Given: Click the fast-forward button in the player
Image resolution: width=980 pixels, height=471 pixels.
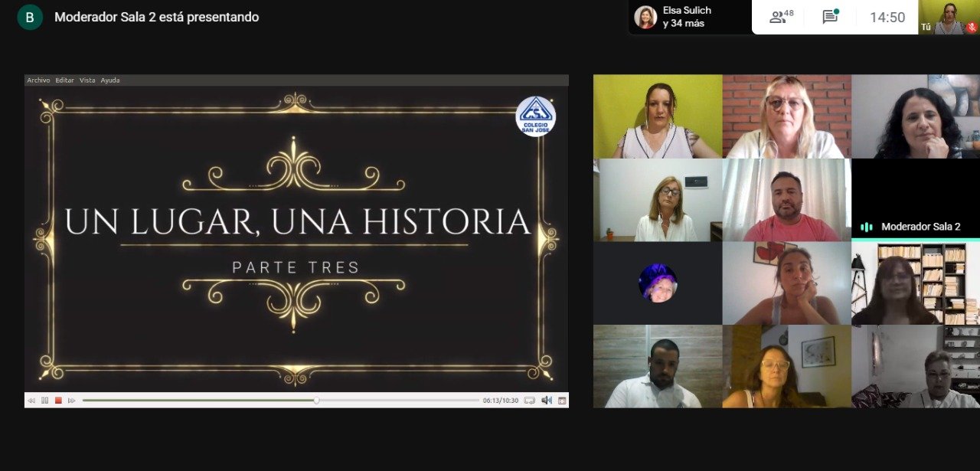Looking at the screenshot, I should pos(72,401).
